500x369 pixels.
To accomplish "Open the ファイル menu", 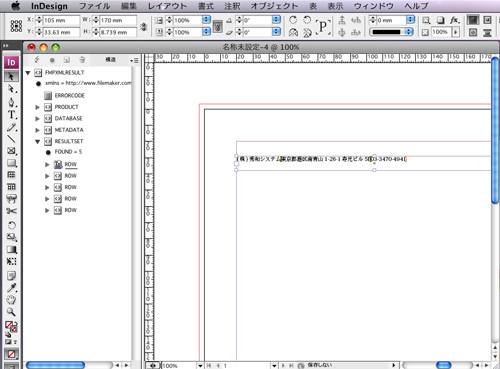I will point(94,6).
